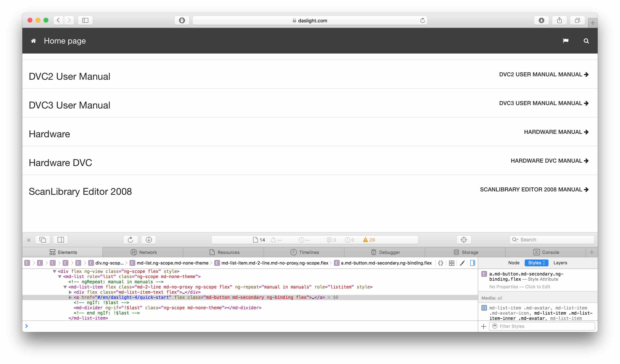Select md-list-item.md-2-line breadcrumb

pyautogui.click(x=271, y=263)
